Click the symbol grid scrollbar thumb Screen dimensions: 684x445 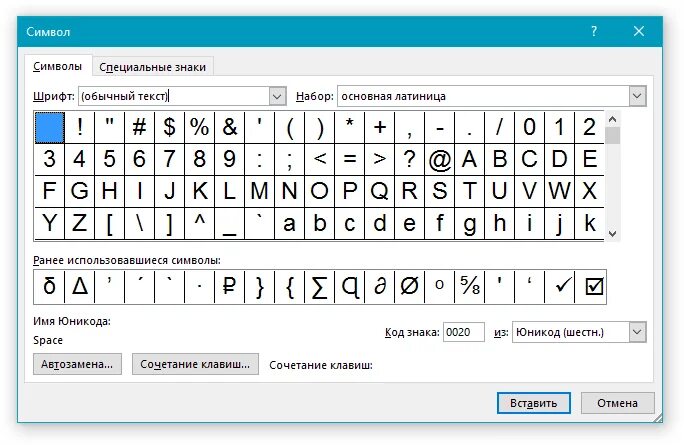[612, 135]
